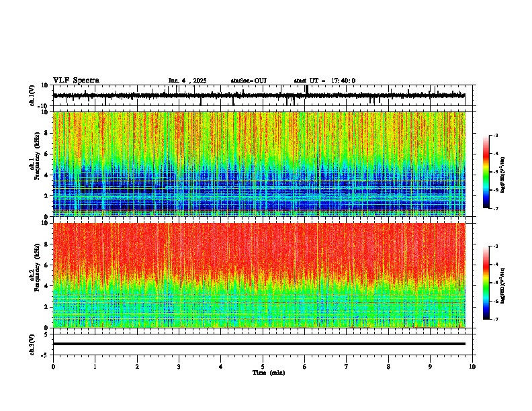Click the time axis tick label "2"
This screenshot has width=532, height=411.
[x=137, y=367]
